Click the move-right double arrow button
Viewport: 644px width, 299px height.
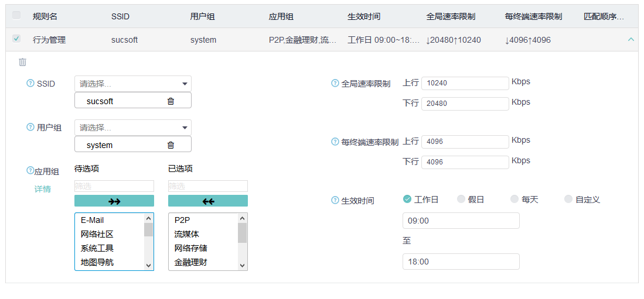114,201
